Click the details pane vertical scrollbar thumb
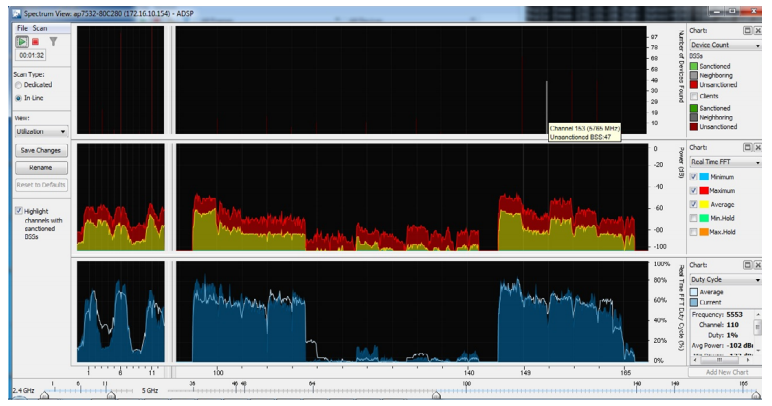The image size is (772, 406). (x=758, y=327)
